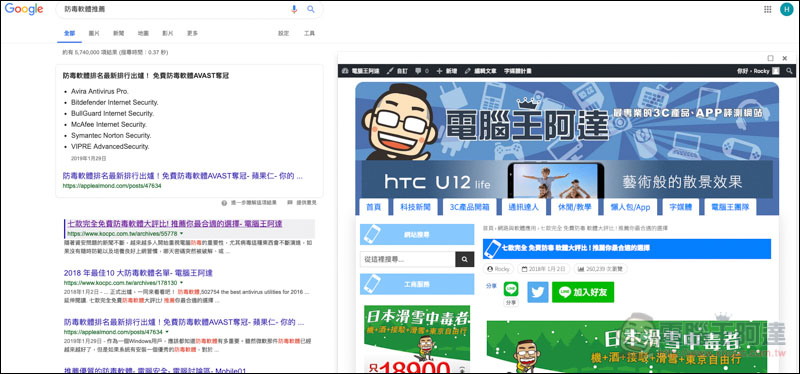Viewport: 800px width, 374px height.
Task: Switch to the 地圖 maps tab
Action: (143, 33)
